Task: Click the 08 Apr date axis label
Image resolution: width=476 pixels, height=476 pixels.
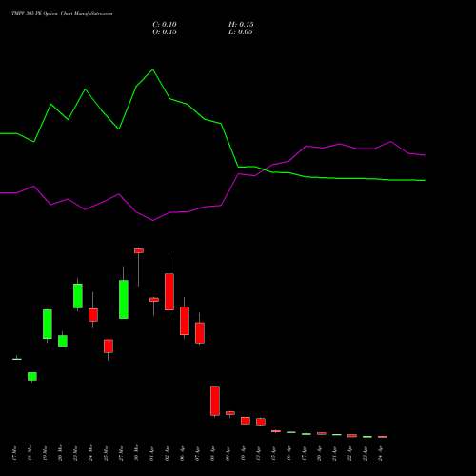Action: click(x=212, y=453)
